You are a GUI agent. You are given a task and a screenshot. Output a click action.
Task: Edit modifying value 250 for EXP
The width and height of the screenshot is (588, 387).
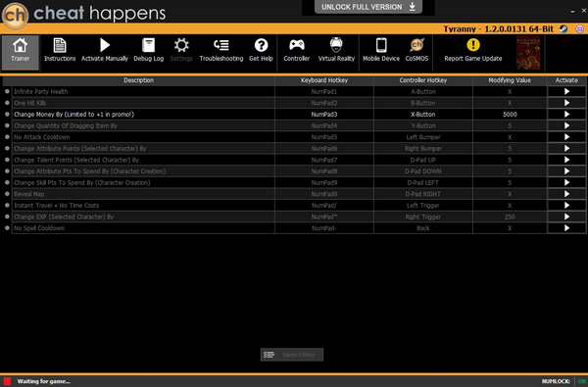pyautogui.click(x=510, y=217)
